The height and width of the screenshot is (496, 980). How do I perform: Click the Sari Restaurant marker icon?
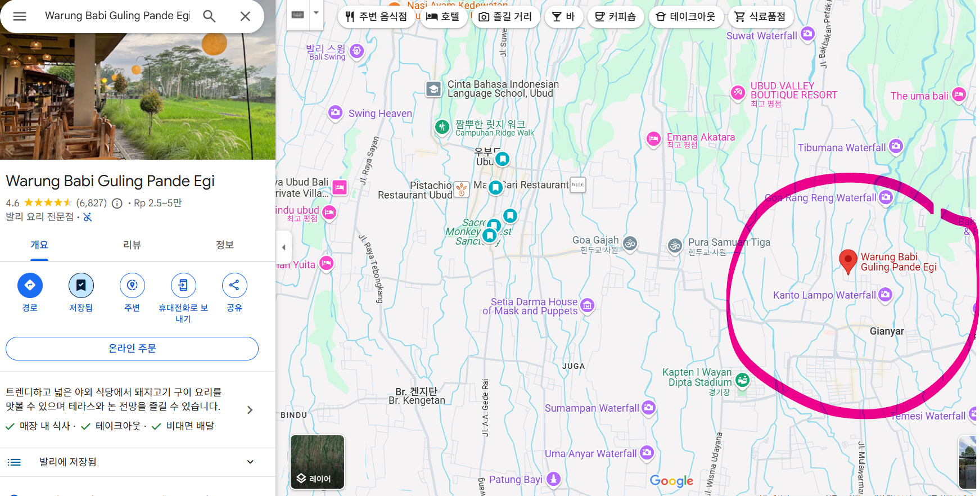pos(578,184)
